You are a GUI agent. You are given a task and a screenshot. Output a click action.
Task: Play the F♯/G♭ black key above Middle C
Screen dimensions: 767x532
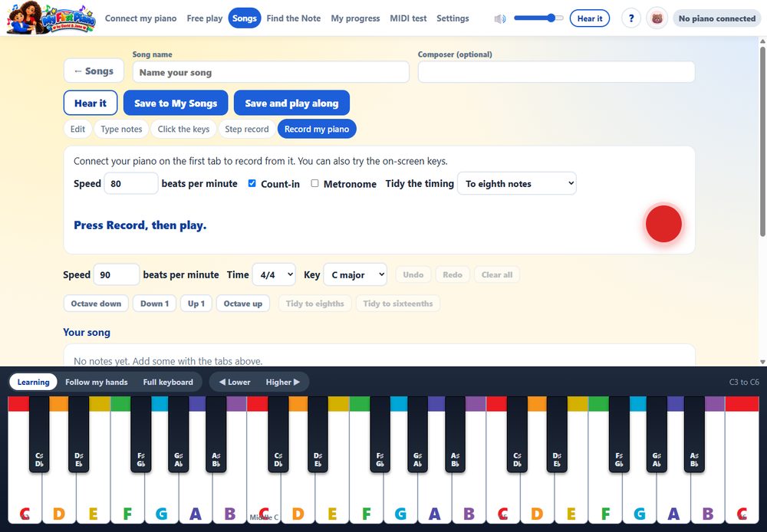point(380,434)
